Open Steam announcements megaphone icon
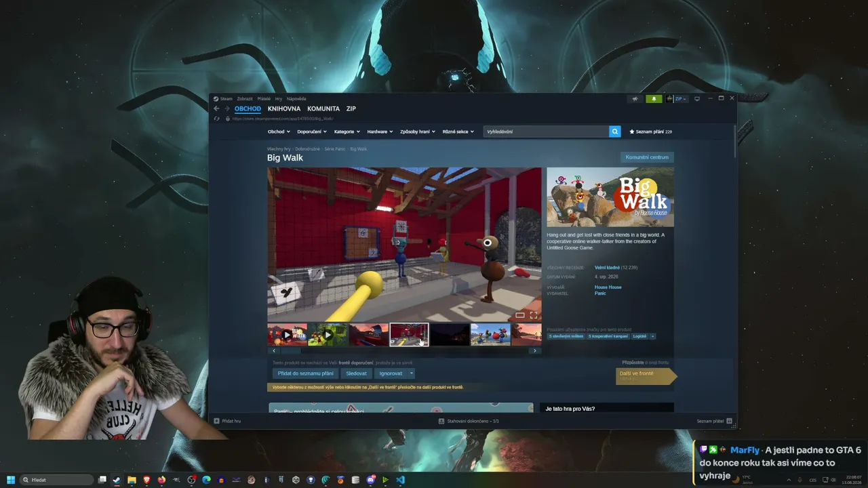Screen dimensions: 868x488 click(x=635, y=99)
